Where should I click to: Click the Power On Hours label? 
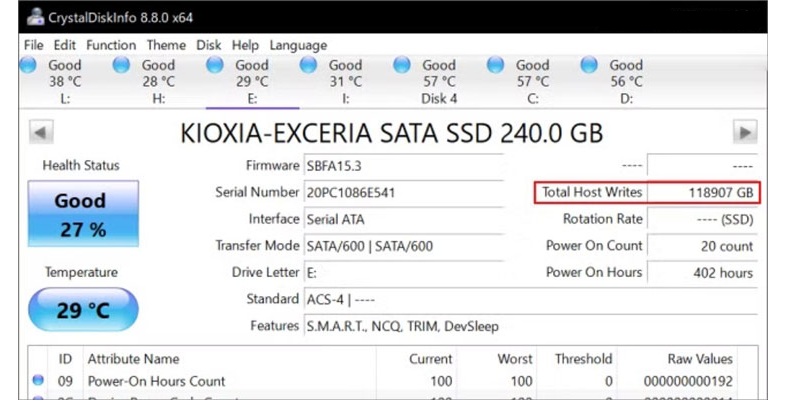(x=594, y=272)
